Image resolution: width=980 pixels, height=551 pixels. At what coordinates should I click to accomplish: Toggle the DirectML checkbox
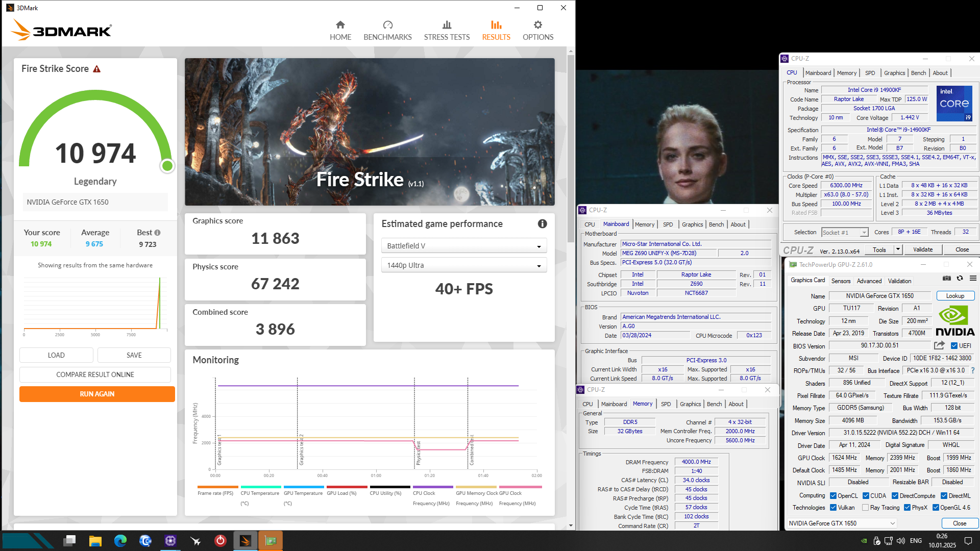point(944,496)
